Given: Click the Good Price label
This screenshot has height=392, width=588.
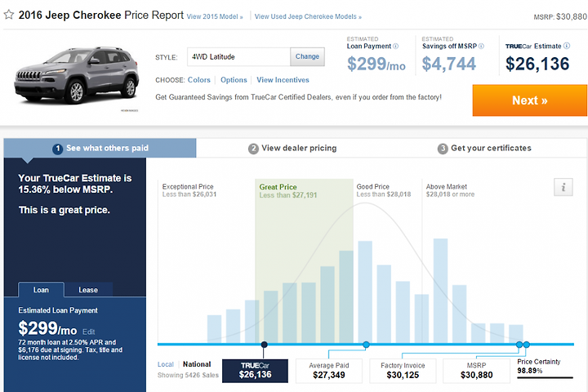Looking at the screenshot, I should [372, 186].
